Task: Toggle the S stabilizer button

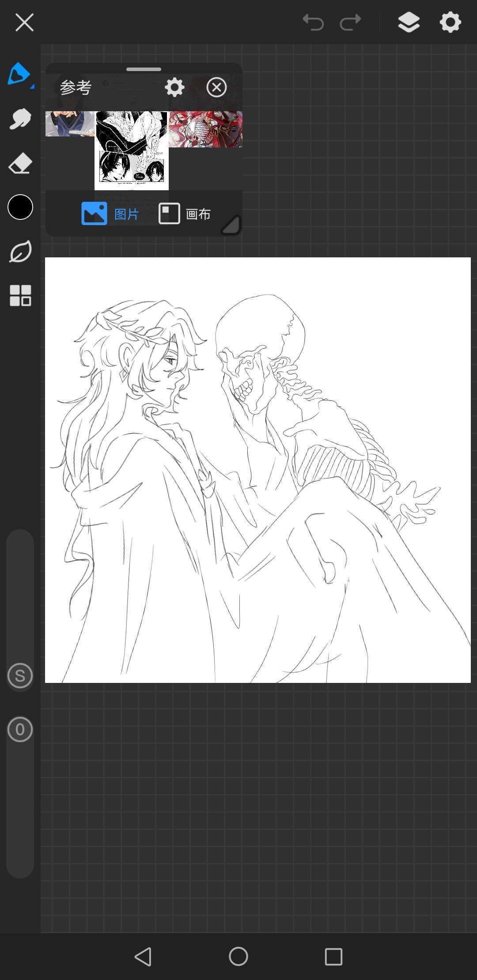Action: 20,676
